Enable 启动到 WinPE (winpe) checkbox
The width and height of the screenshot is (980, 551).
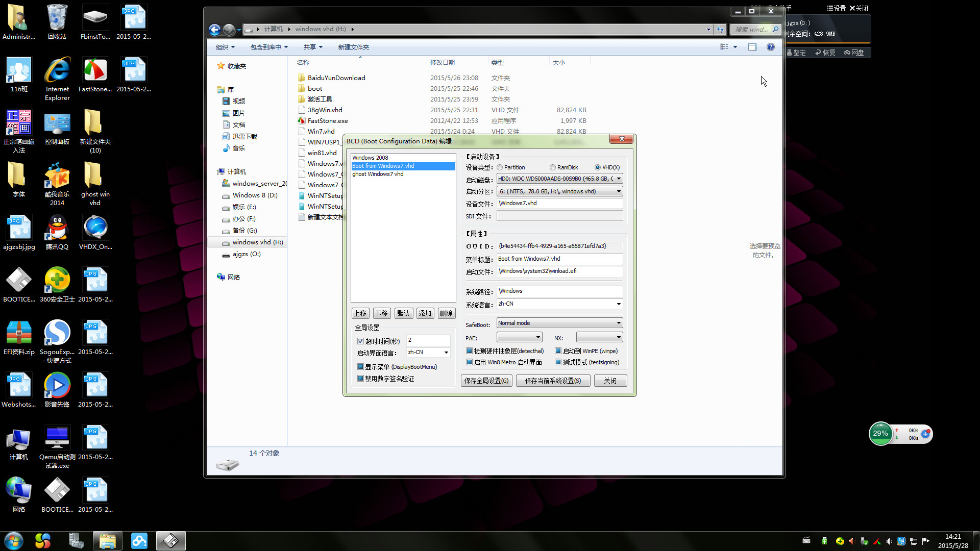tap(558, 351)
